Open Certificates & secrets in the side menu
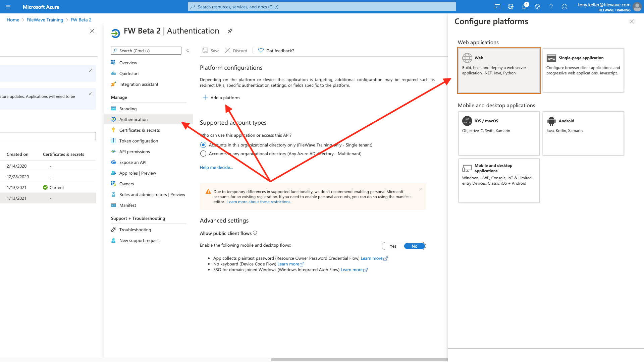The image size is (644, 362). pyautogui.click(x=140, y=130)
